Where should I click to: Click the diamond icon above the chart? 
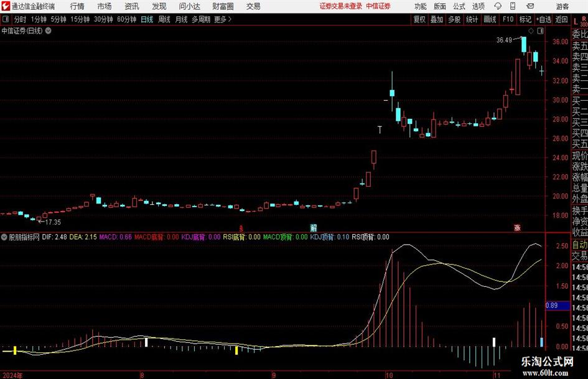pos(531,30)
